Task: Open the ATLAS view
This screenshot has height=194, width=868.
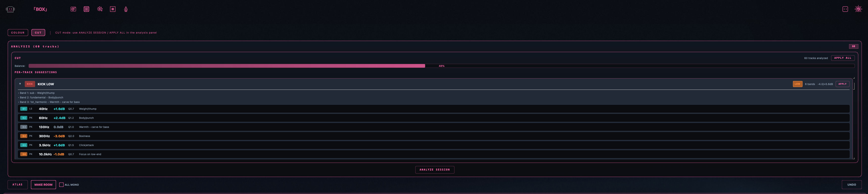Action: [17, 185]
